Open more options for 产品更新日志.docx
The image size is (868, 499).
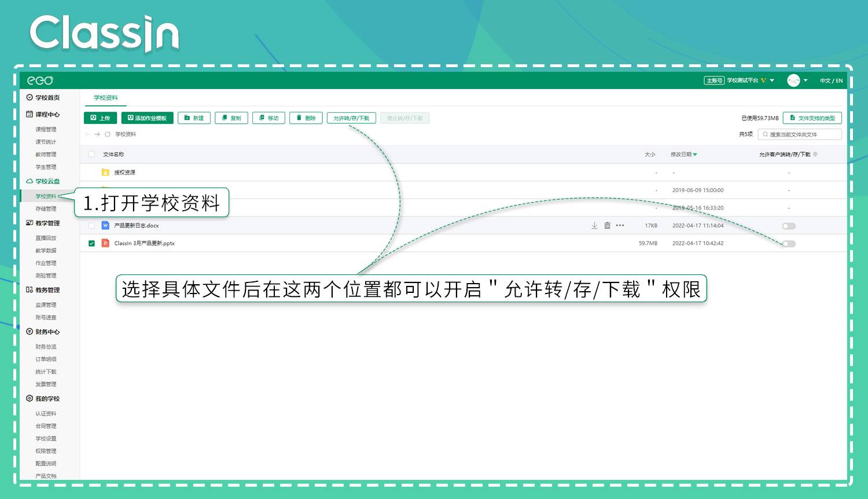[x=620, y=226]
